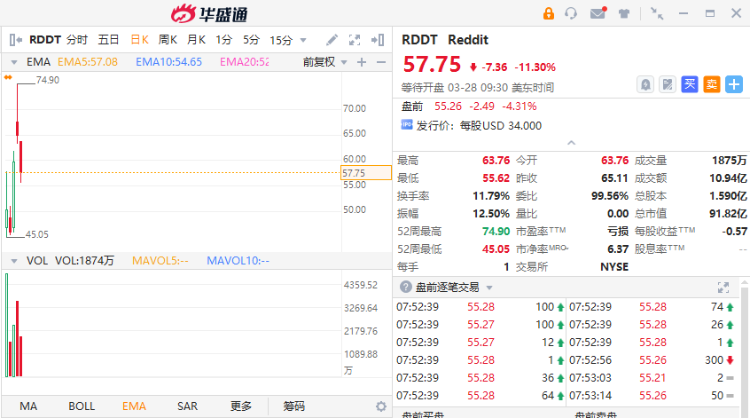This screenshot has width=750, height=418.
Task: Add RDDT to watchlist plus icon
Action: point(734,85)
